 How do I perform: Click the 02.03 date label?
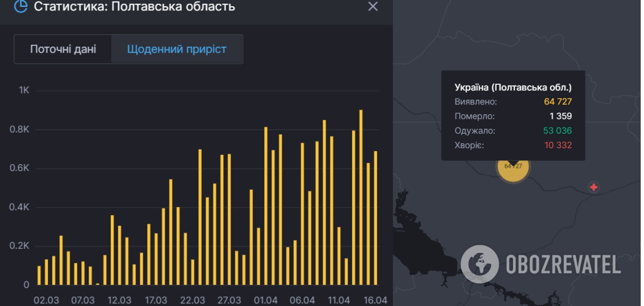coord(46,300)
